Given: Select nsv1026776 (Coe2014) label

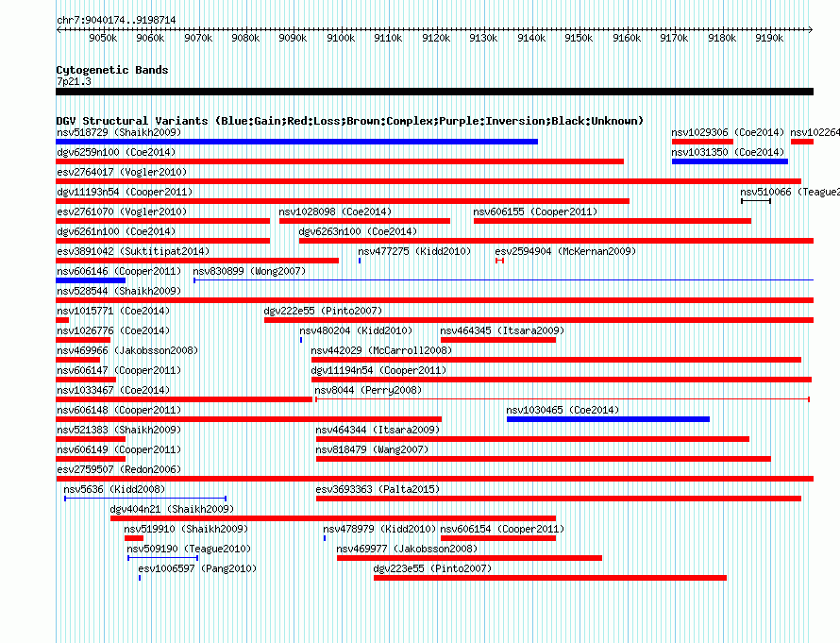Looking at the screenshot, I should (113, 330).
